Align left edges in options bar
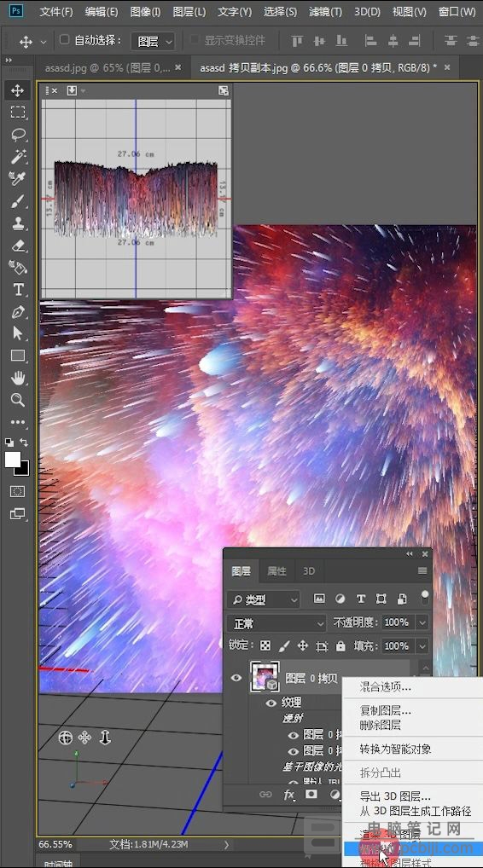 pyautogui.click(x=370, y=40)
